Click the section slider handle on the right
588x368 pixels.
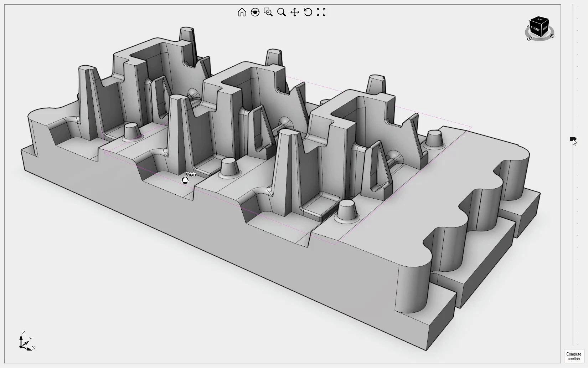click(573, 139)
